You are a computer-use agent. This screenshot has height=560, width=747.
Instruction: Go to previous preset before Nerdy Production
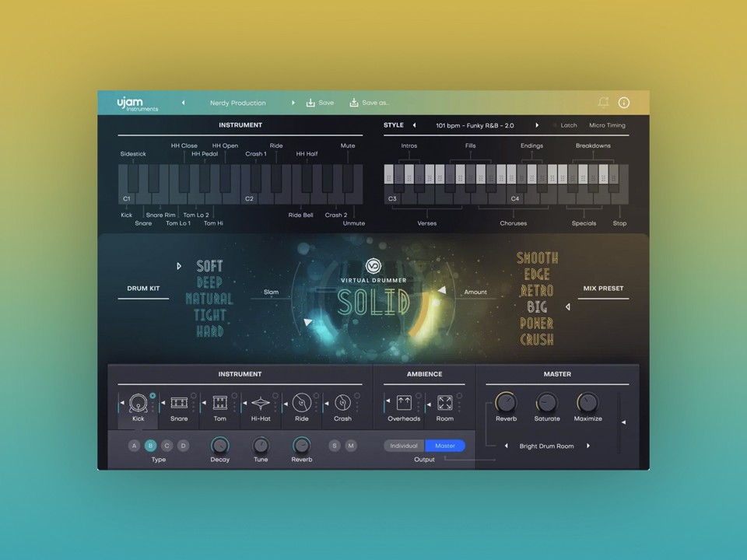tap(183, 103)
